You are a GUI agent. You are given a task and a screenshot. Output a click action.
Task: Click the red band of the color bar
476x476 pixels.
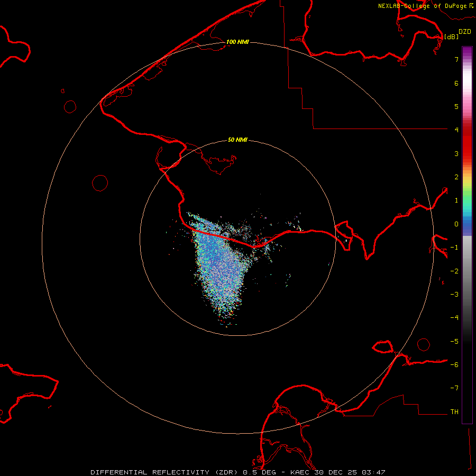click(x=467, y=141)
